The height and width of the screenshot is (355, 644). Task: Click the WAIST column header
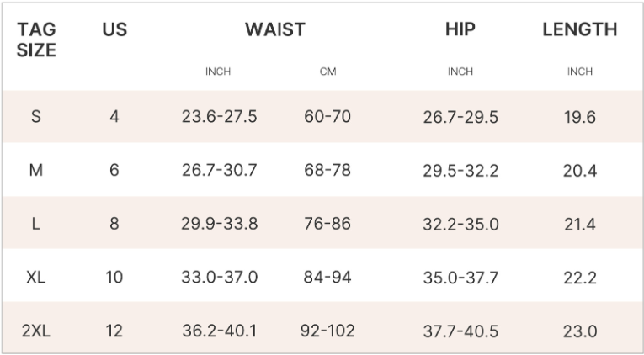(x=274, y=30)
